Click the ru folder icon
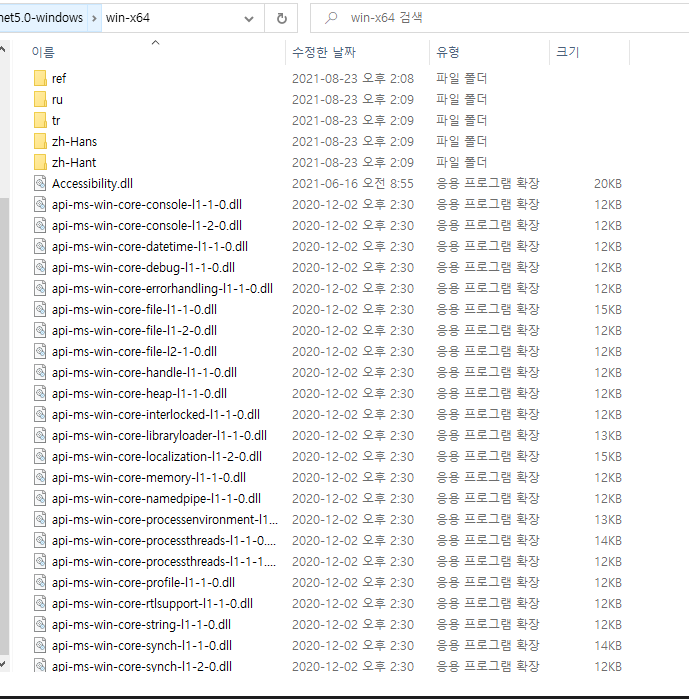Screen dimensions: 689x699 point(40,99)
